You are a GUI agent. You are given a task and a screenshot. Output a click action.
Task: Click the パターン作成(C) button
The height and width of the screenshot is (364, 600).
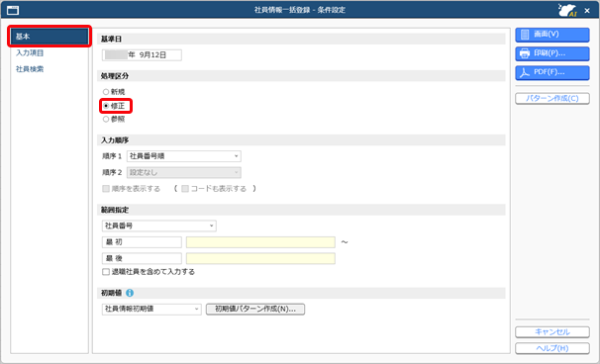point(552,99)
